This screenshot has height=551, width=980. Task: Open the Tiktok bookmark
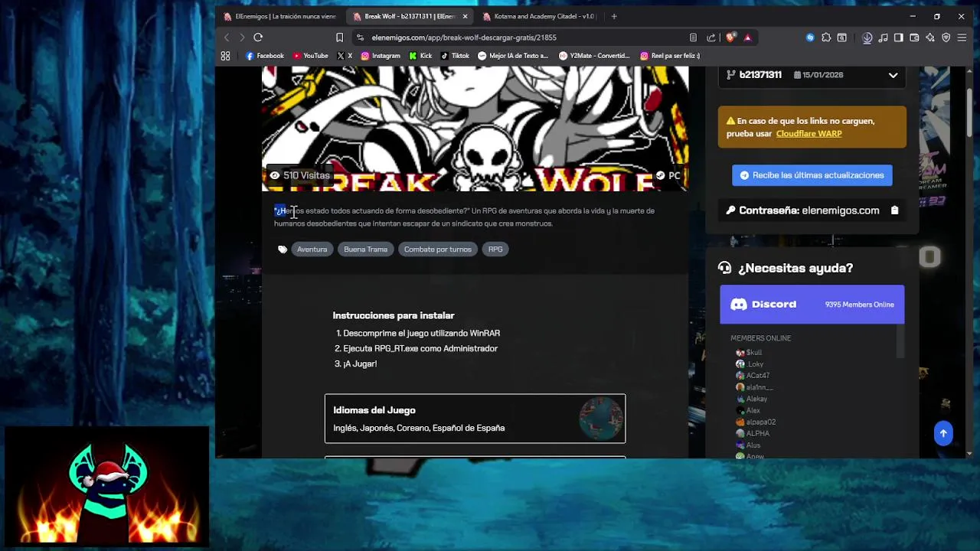pos(455,56)
